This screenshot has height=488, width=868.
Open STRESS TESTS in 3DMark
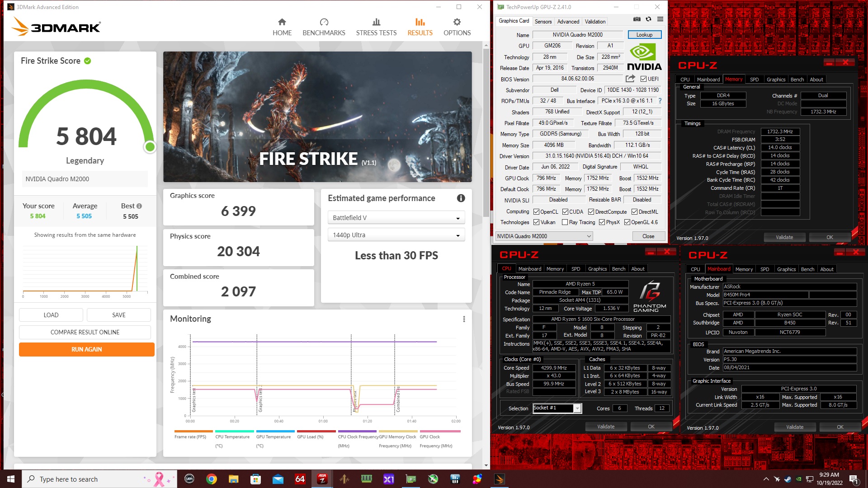(376, 27)
